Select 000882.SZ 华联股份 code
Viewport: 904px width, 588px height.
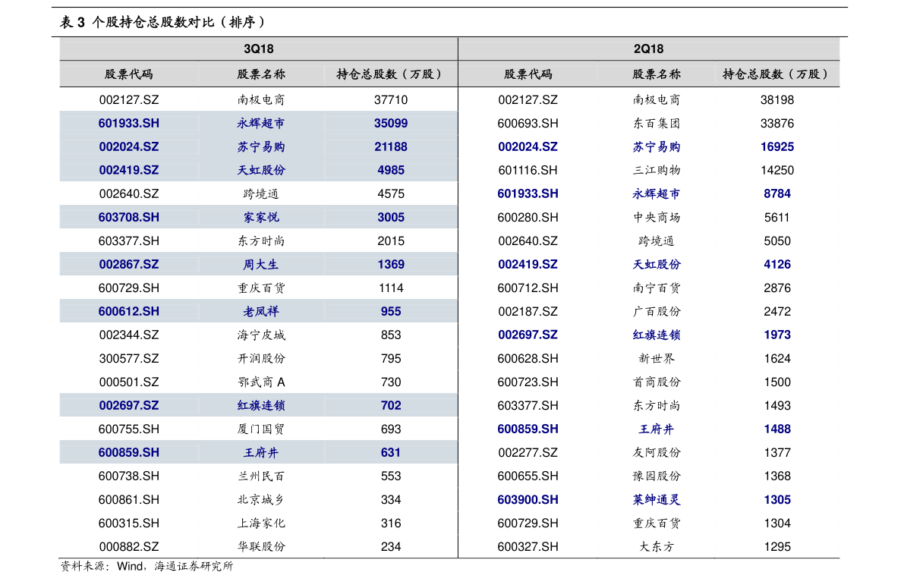pyautogui.click(x=128, y=546)
